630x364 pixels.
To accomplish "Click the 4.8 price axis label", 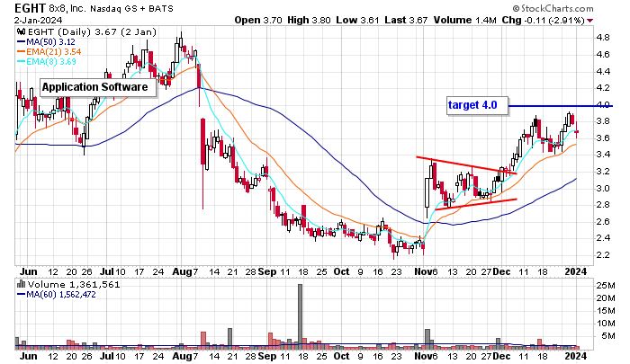I will point(603,38).
